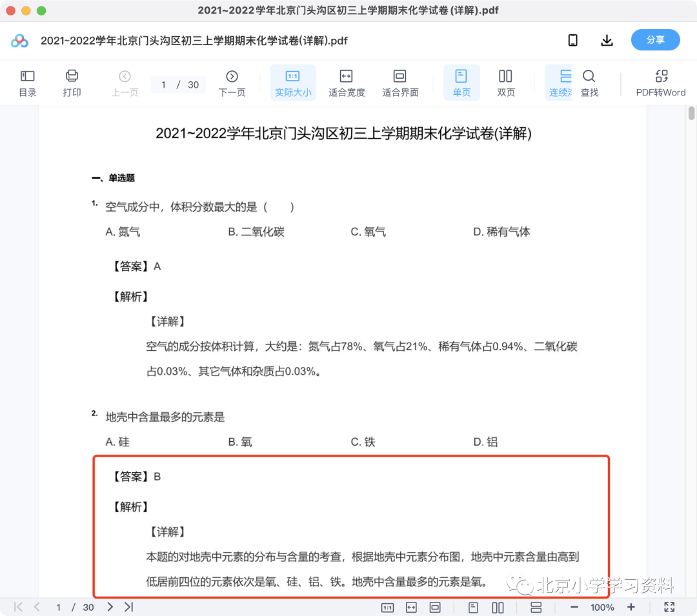The height and width of the screenshot is (616, 697).
Task: Click option B. 氧
Action: pos(240,442)
